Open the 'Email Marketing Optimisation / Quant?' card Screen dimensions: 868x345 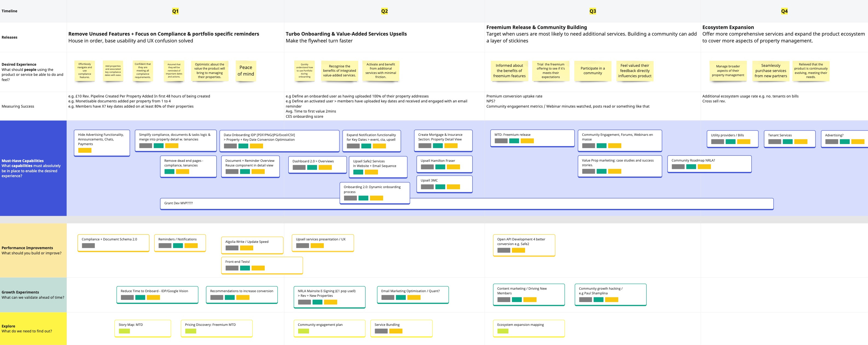pyautogui.click(x=413, y=295)
